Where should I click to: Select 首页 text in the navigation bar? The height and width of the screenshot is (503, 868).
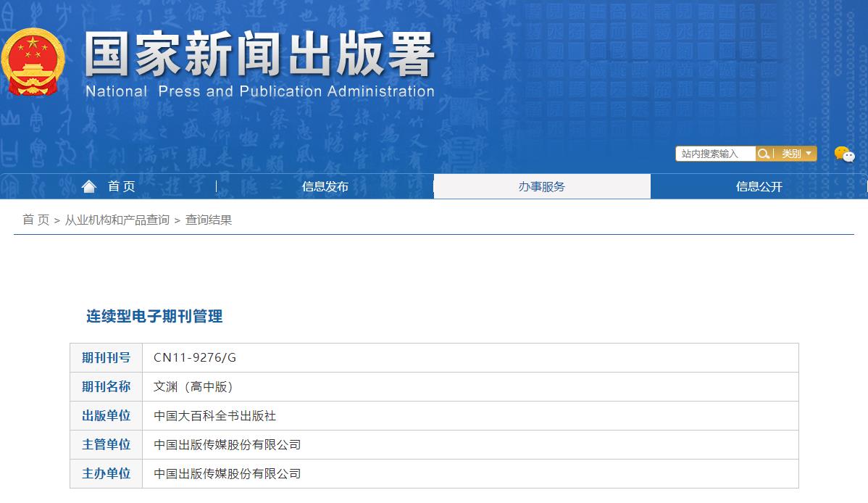122,186
